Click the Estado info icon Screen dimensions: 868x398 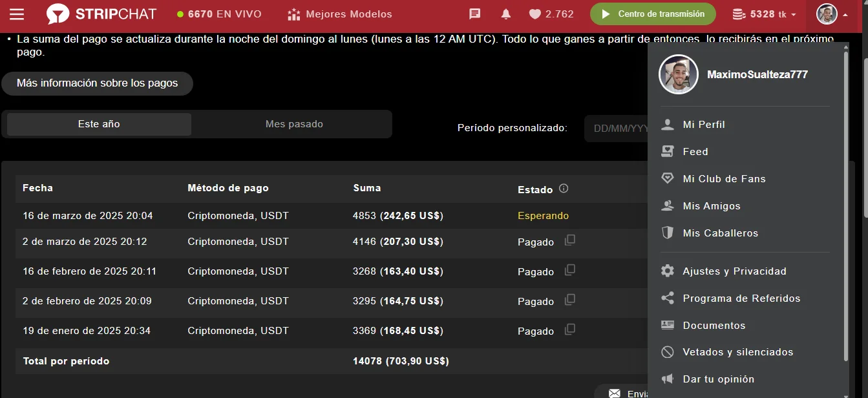pos(564,189)
